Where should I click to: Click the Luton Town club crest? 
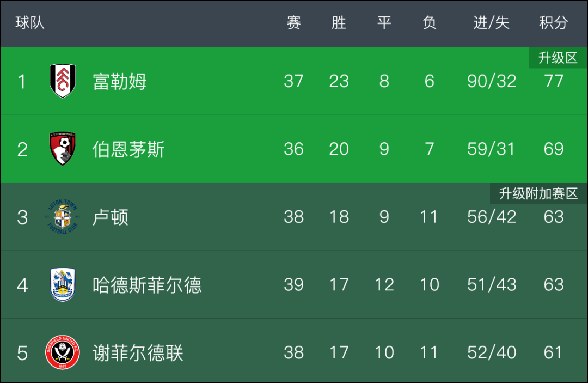point(63,217)
